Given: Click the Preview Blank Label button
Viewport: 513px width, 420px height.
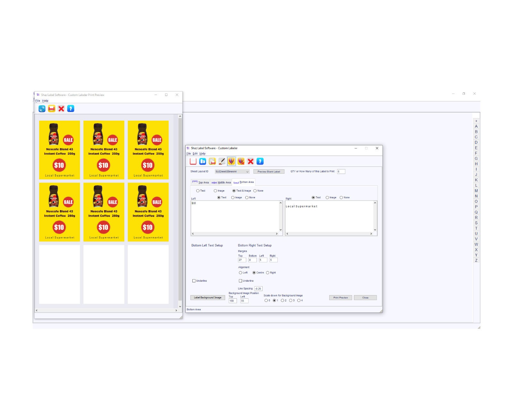Looking at the screenshot, I should (269, 172).
